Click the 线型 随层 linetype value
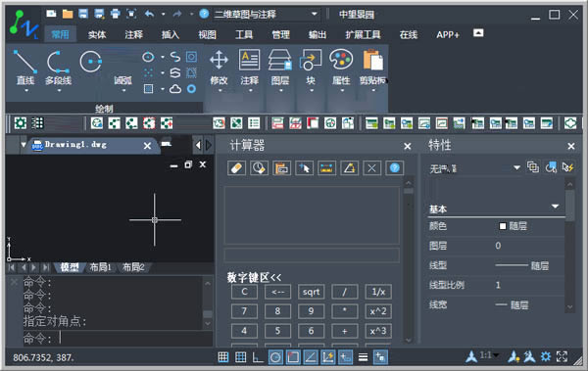Viewport: 588px width, 371px height. tap(521, 265)
